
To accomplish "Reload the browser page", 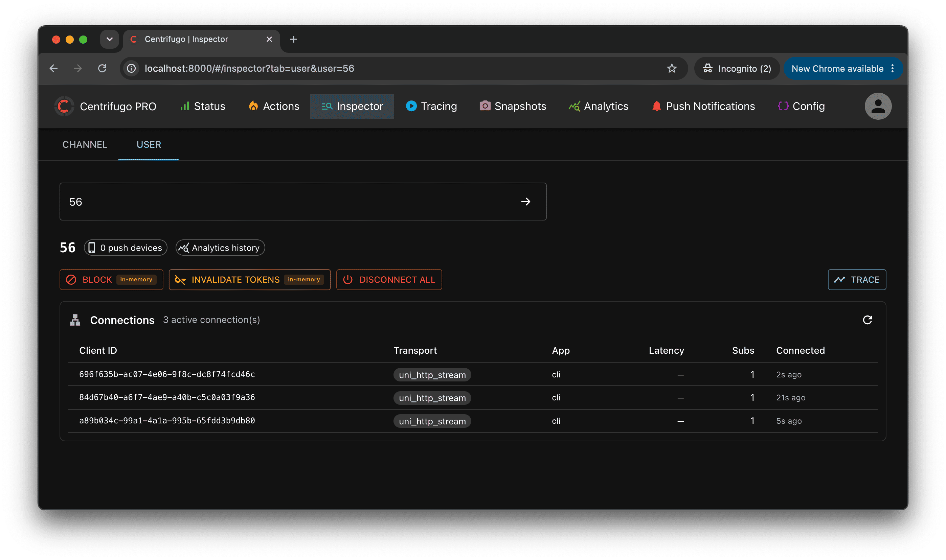I will point(102,68).
